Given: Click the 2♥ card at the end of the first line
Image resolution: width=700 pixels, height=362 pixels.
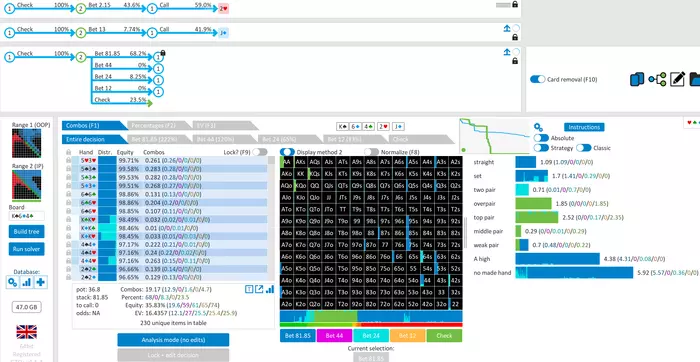Looking at the screenshot, I should pos(224,8).
